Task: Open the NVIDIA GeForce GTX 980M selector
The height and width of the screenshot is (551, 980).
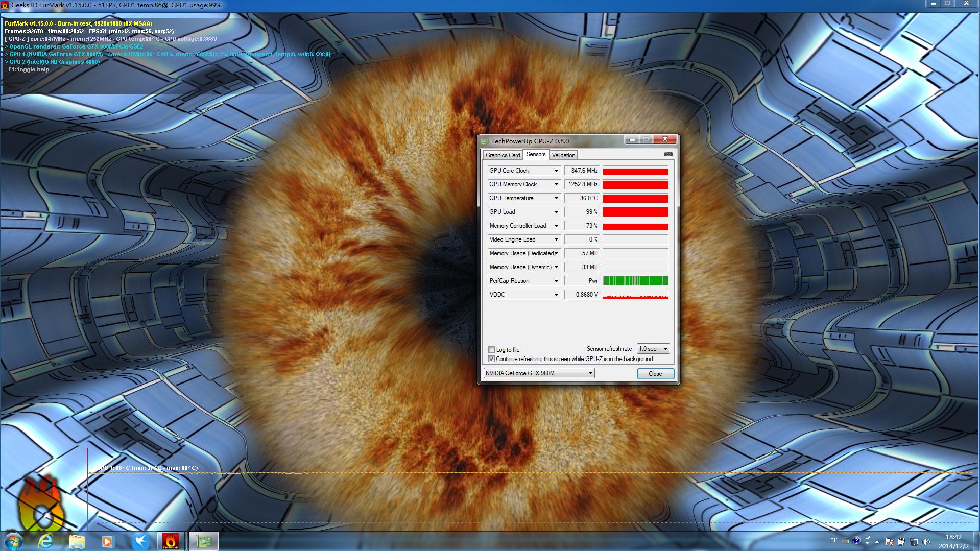Action: pyautogui.click(x=539, y=373)
